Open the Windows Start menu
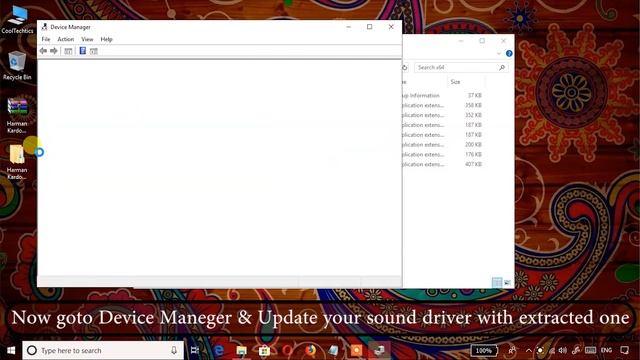The image size is (640, 360). 11,350
